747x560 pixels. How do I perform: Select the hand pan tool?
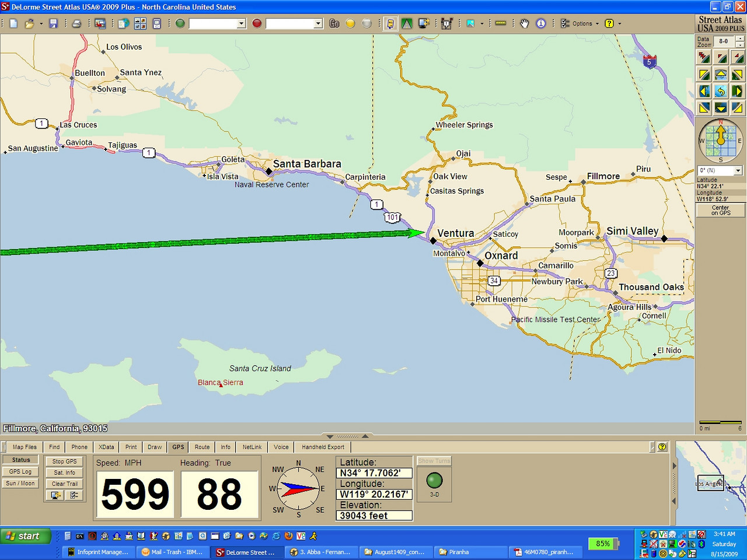tap(525, 23)
